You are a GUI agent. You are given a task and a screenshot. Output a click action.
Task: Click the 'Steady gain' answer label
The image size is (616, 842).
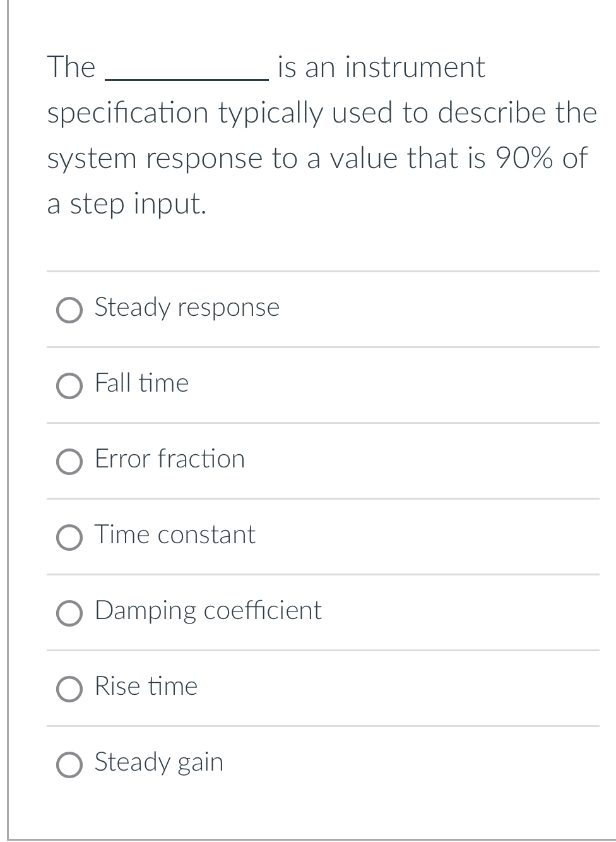(158, 762)
